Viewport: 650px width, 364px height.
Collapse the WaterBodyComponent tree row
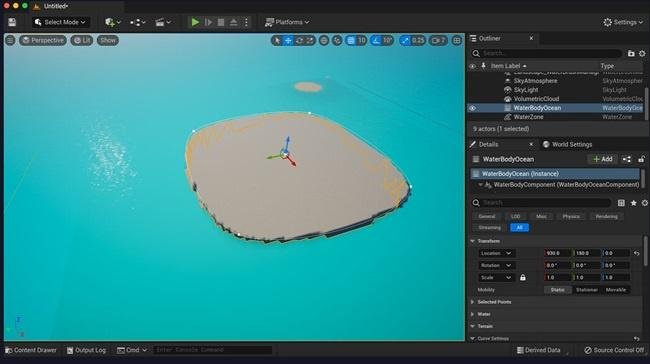pos(481,184)
